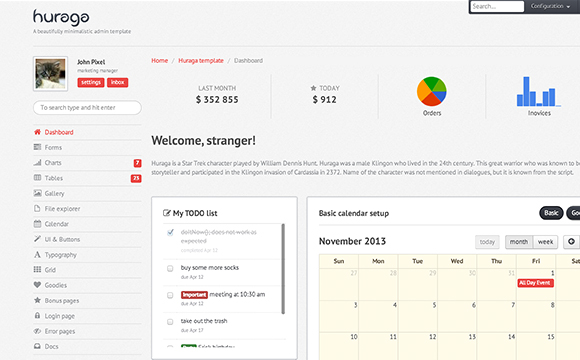The width and height of the screenshot is (580, 360).
Task: Open the Calendar icon in sidebar
Action: pyautogui.click(x=37, y=223)
